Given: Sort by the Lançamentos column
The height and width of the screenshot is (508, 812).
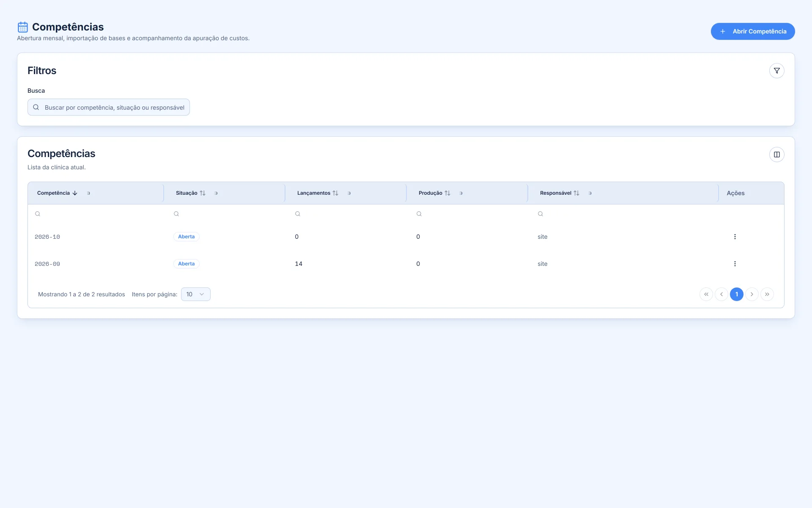Looking at the screenshot, I should (x=335, y=193).
